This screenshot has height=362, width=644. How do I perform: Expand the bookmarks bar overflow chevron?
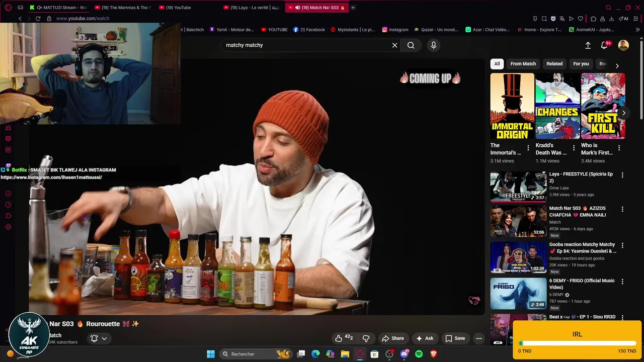(x=638, y=30)
